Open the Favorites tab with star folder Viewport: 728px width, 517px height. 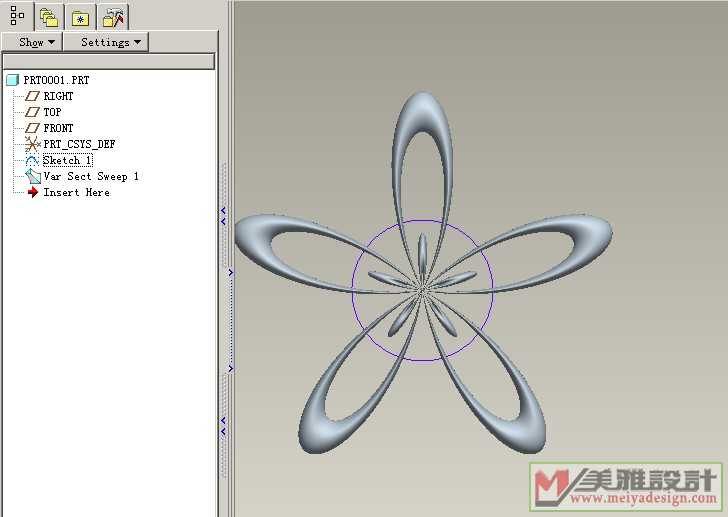pos(80,18)
